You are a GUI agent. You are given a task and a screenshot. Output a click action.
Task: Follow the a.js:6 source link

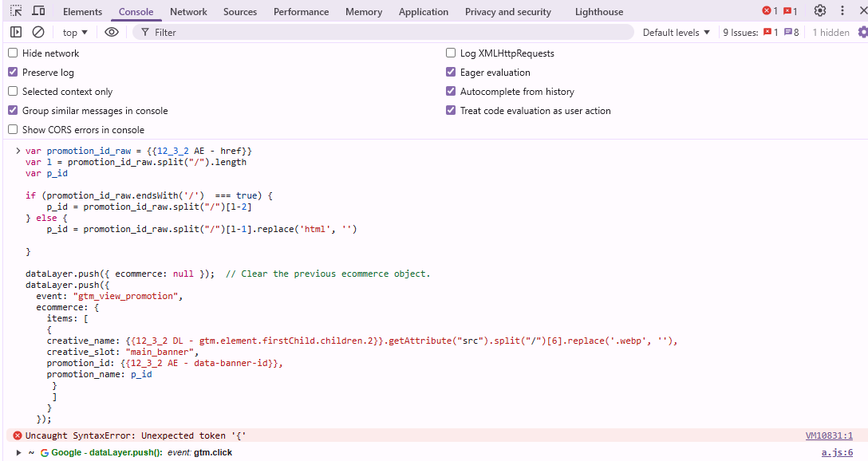837,453
